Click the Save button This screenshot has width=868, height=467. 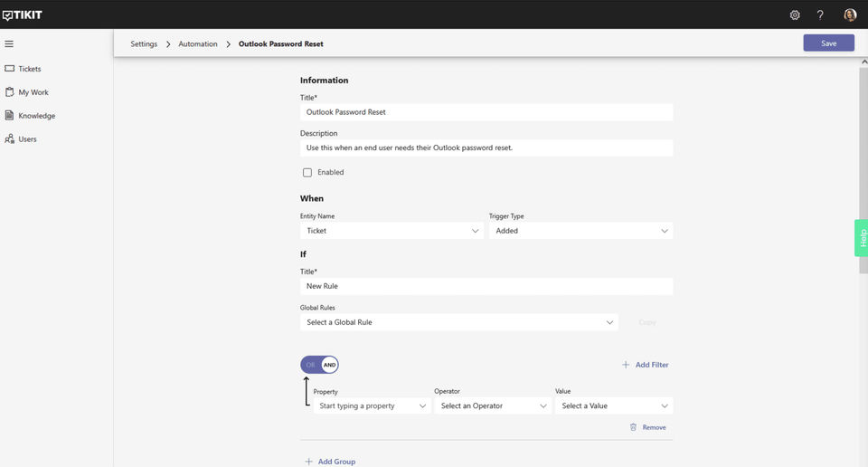pyautogui.click(x=828, y=43)
